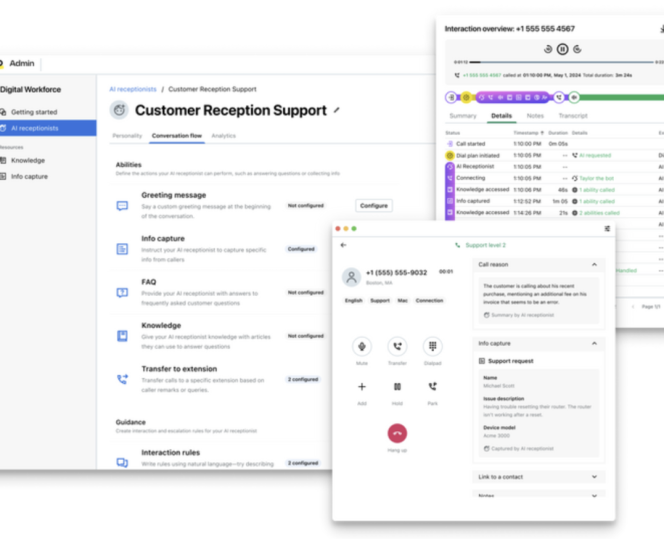Put the call on Hold
664x539 pixels.
(397, 387)
